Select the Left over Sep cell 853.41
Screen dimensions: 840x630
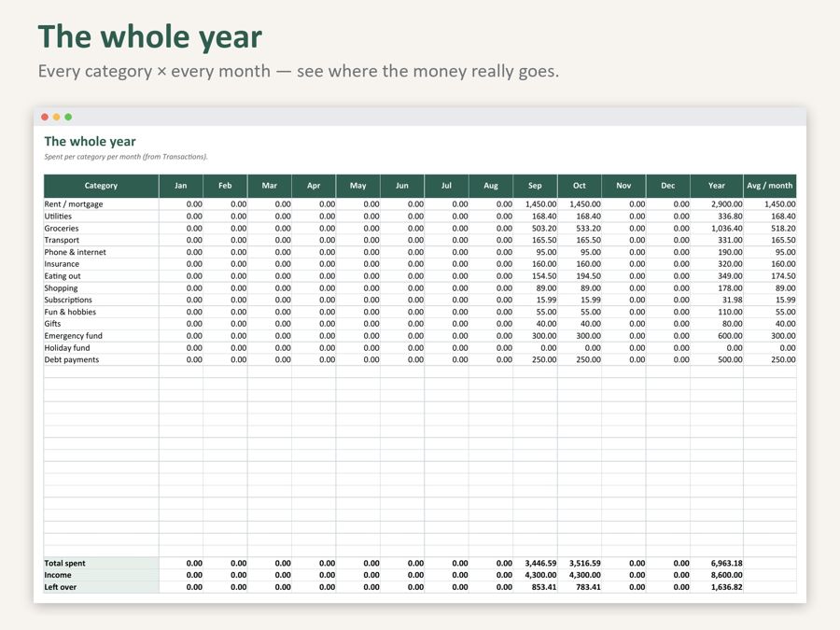(x=535, y=587)
